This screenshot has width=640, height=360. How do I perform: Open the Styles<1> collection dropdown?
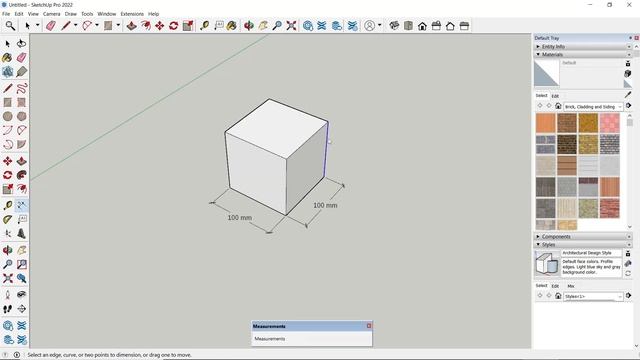(x=593, y=296)
